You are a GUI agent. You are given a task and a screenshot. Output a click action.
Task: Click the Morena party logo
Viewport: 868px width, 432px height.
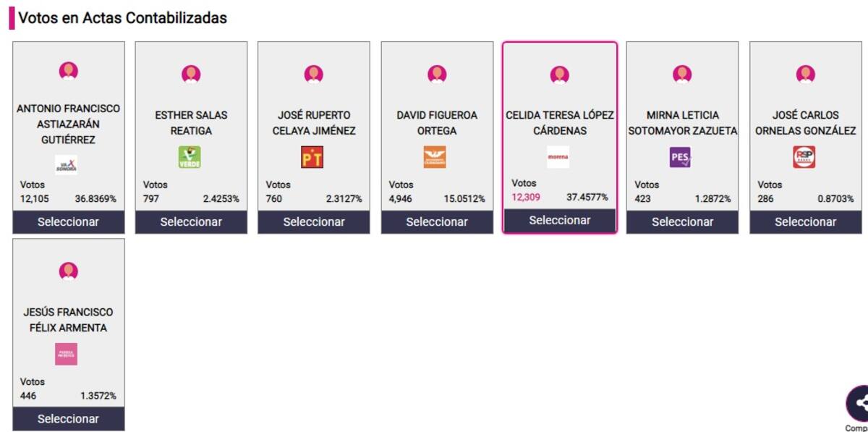pyautogui.click(x=558, y=156)
